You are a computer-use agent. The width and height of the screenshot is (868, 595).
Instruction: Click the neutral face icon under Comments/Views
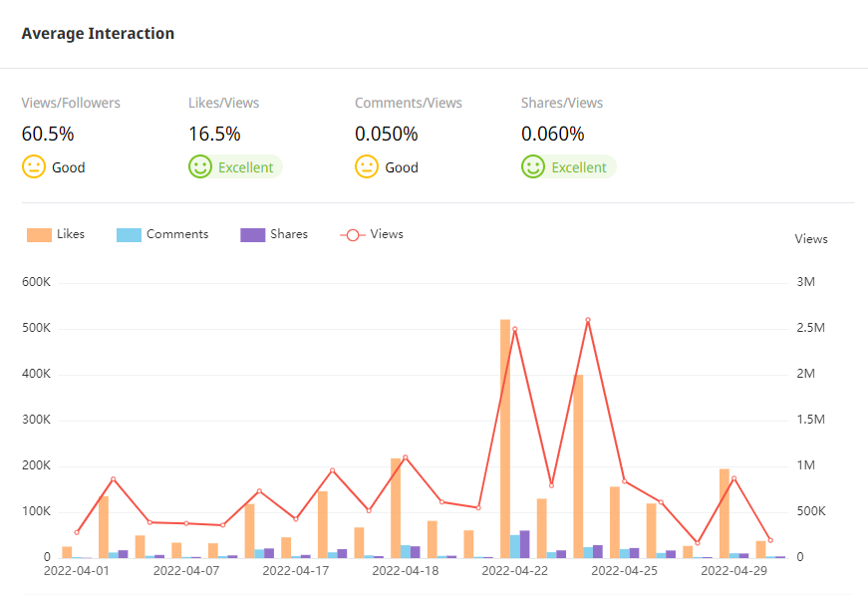[x=367, y=166]
